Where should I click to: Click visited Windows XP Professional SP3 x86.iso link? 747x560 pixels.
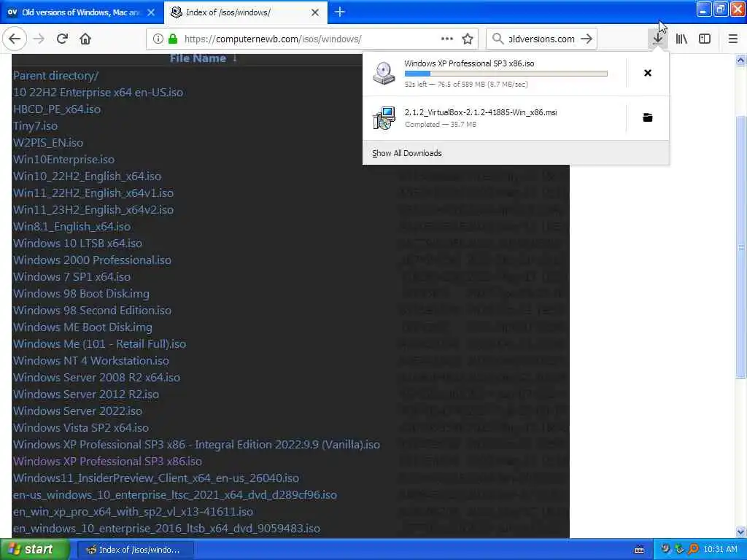(x=108, y=462)
